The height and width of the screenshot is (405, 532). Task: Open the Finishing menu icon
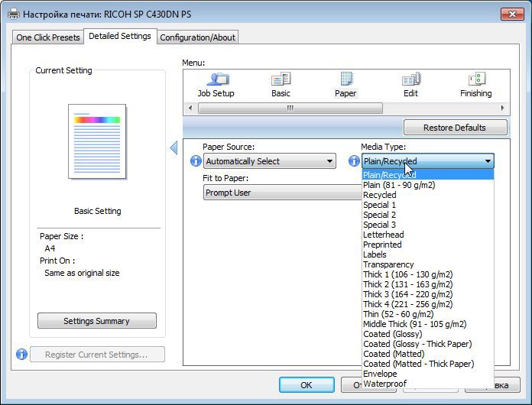(x=475, y=85)
